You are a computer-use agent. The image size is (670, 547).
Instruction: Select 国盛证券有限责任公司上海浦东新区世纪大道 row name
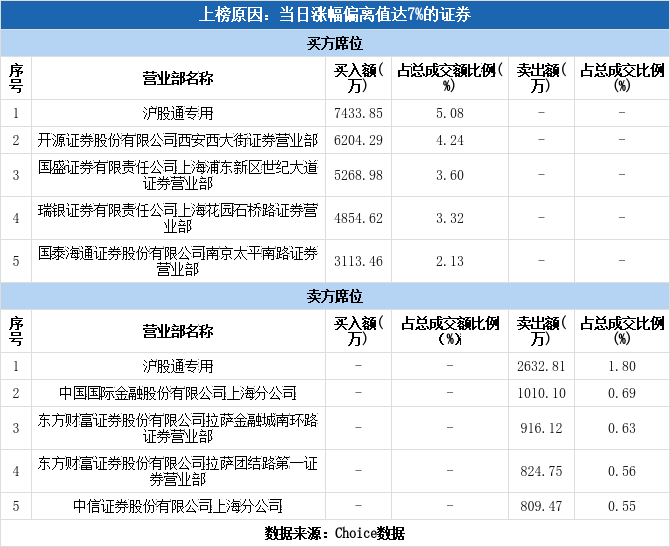pos(178,175)
